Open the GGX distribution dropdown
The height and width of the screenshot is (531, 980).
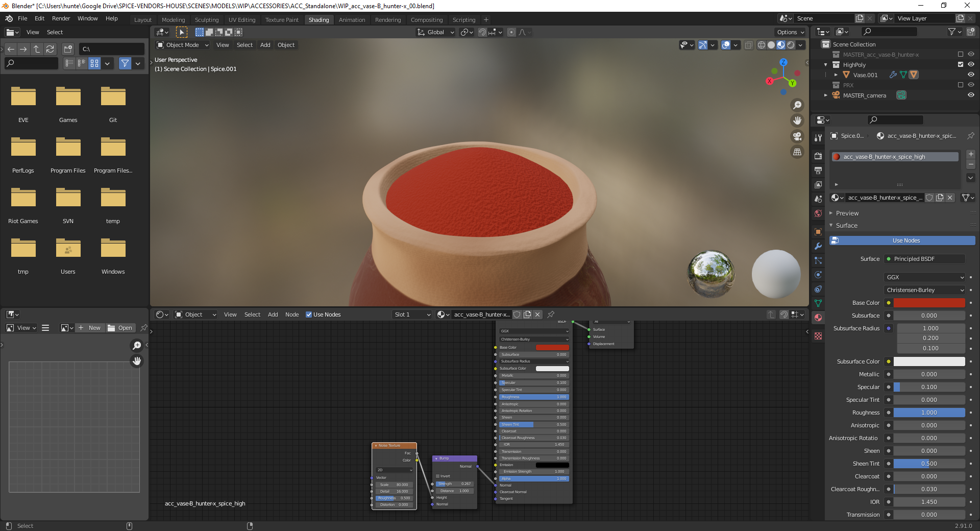[x=925, y=277]
